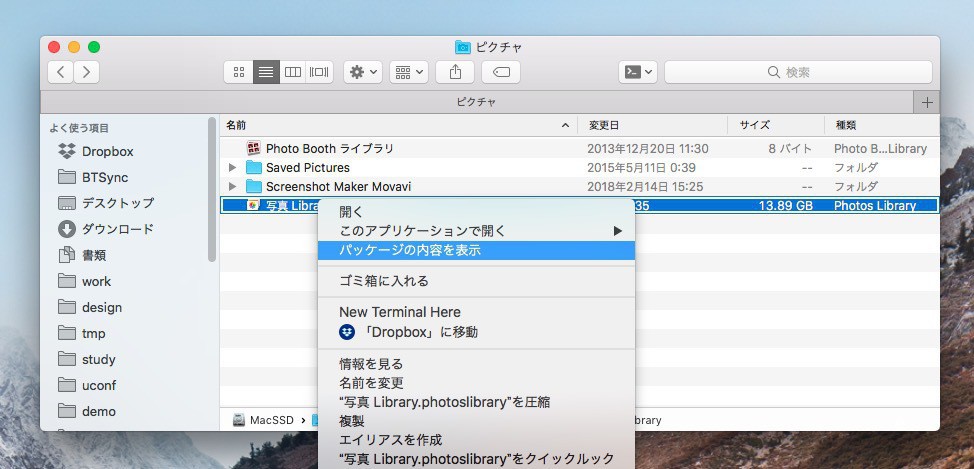The height and width of the screenshot is (469, 974).
Task: Click the Edit Tags toolbar button
Action: [500, 72]
